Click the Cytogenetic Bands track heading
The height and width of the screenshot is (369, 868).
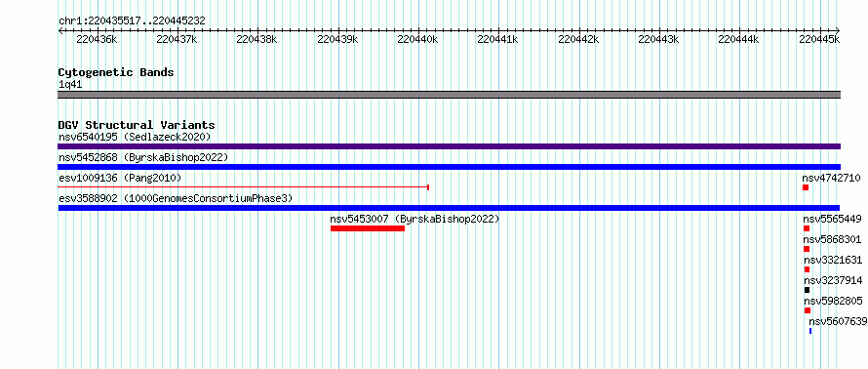(116, 72)
